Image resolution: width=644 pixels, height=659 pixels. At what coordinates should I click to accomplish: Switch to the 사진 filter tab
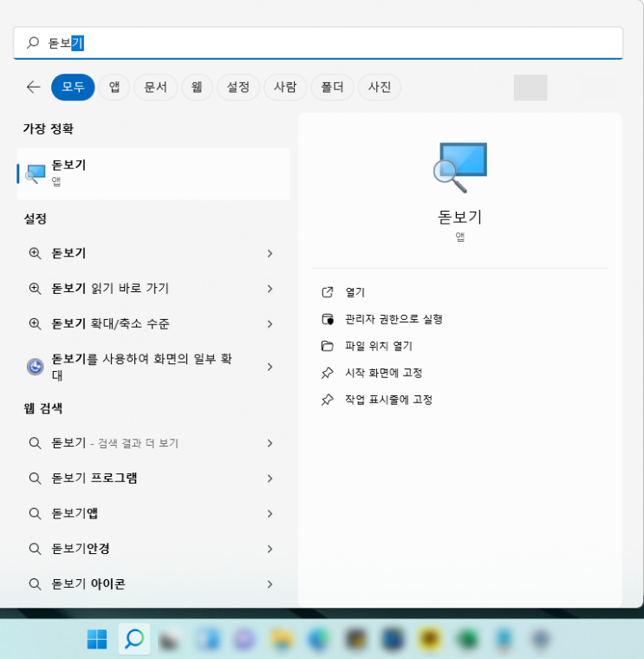click(380, 87)
